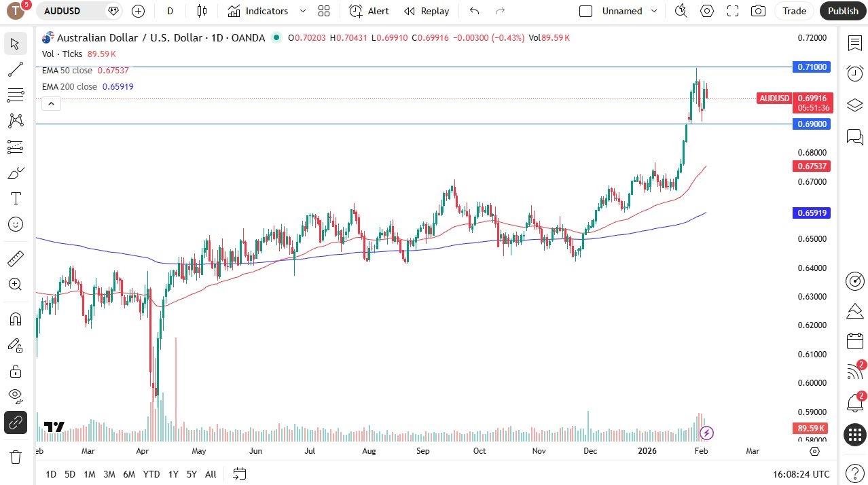Take a chart snapshot with camera icon
The image size is (868, 485).
coord(758,11)
